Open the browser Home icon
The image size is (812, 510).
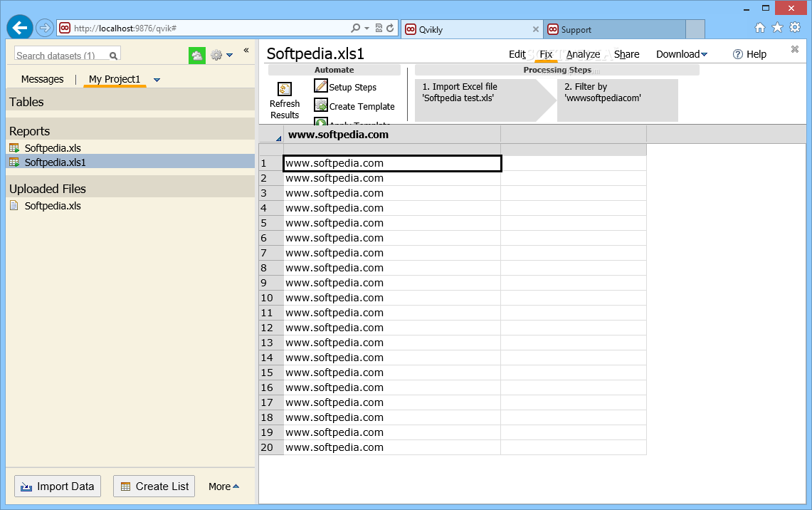click(760, 28)
